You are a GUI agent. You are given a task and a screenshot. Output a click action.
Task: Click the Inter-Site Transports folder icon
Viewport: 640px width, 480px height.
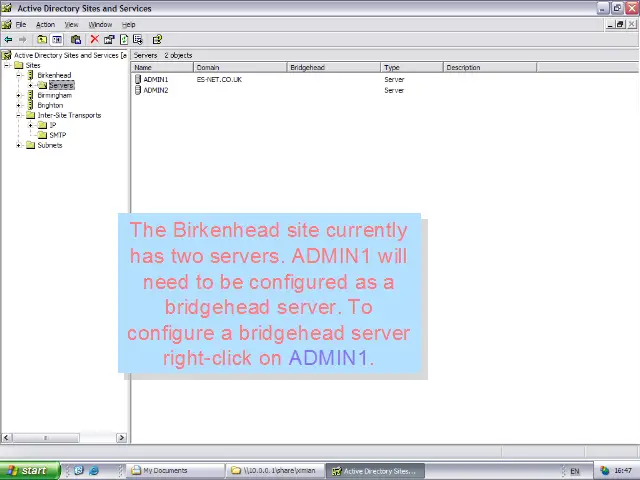click(x=31, y=115)
